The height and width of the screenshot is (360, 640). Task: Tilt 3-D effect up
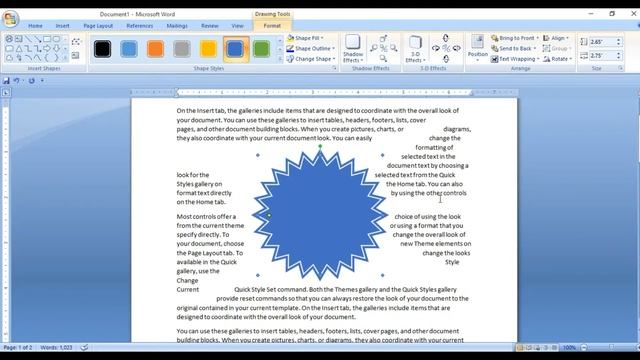[x=446, y=38]
